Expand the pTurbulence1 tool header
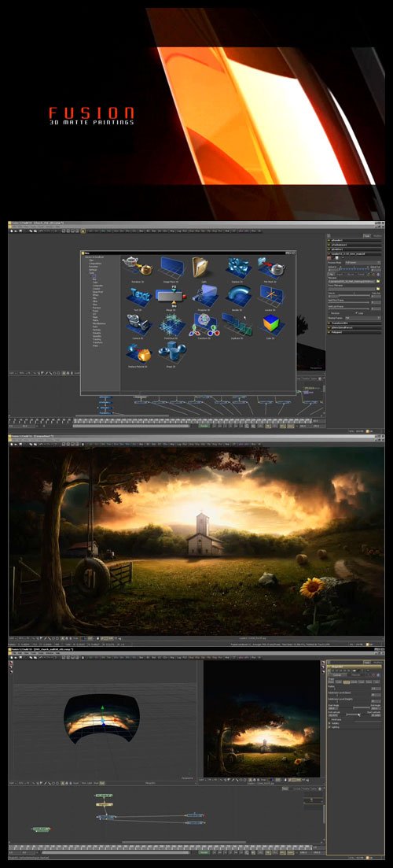Image resolution: width=393 pixels, height=868 pixels. [354, 245]
